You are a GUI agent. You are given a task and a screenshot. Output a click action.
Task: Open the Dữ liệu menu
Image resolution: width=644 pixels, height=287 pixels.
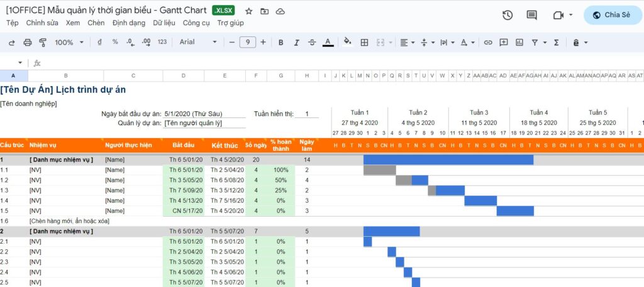[164, 23]
